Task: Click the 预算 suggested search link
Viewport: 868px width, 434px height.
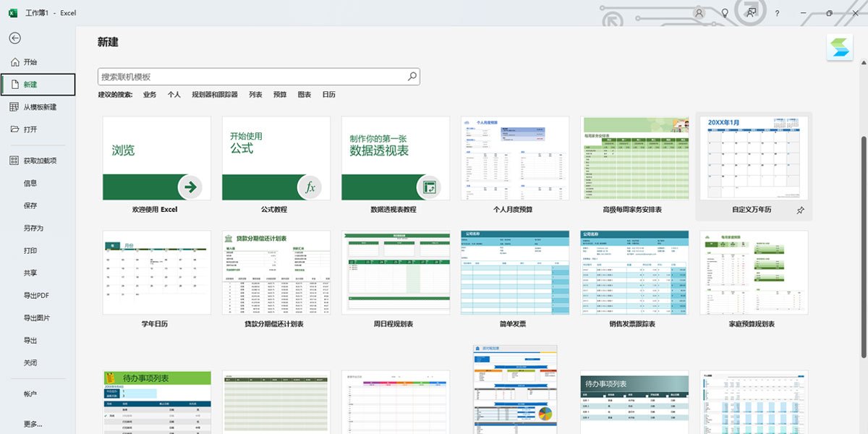Action: tap(281, 94)
